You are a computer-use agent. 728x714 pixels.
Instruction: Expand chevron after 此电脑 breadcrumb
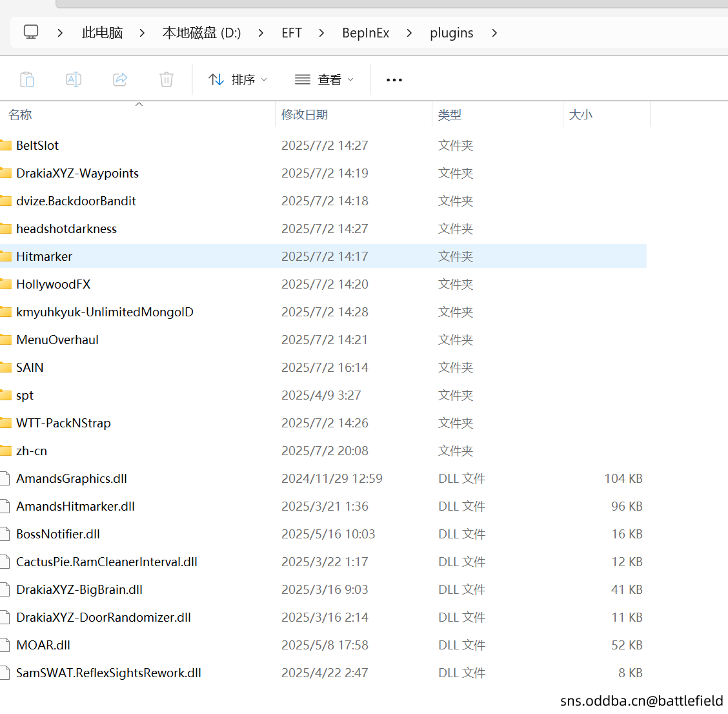[x=142, y=32]
